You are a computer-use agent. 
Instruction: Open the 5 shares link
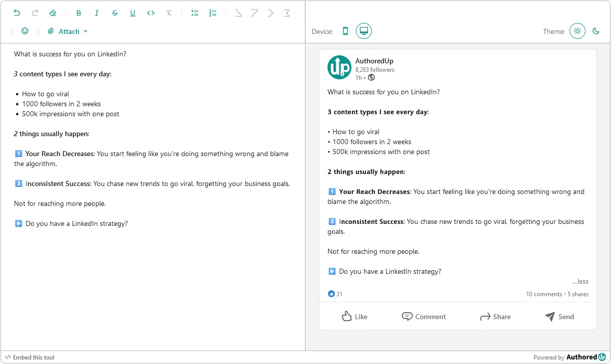[578, 294]
